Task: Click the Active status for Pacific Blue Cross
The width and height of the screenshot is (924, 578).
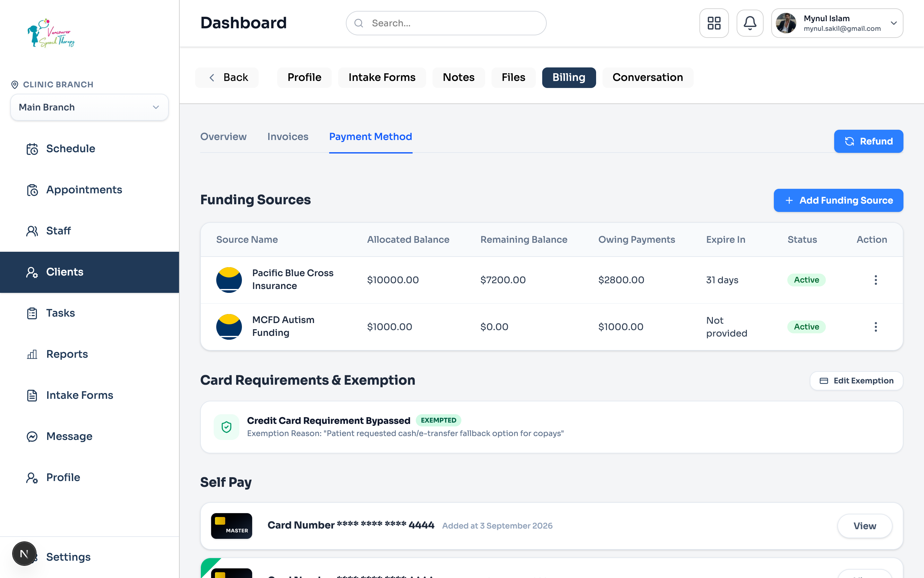Action: click(806, 280)
